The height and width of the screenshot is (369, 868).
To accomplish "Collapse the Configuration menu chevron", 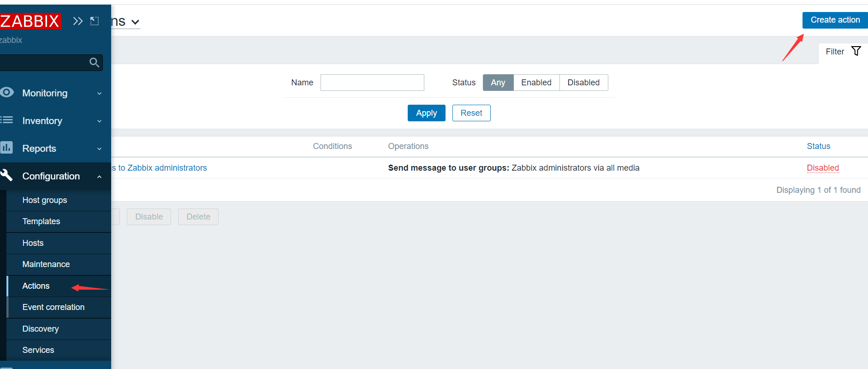I will [99, 177].
